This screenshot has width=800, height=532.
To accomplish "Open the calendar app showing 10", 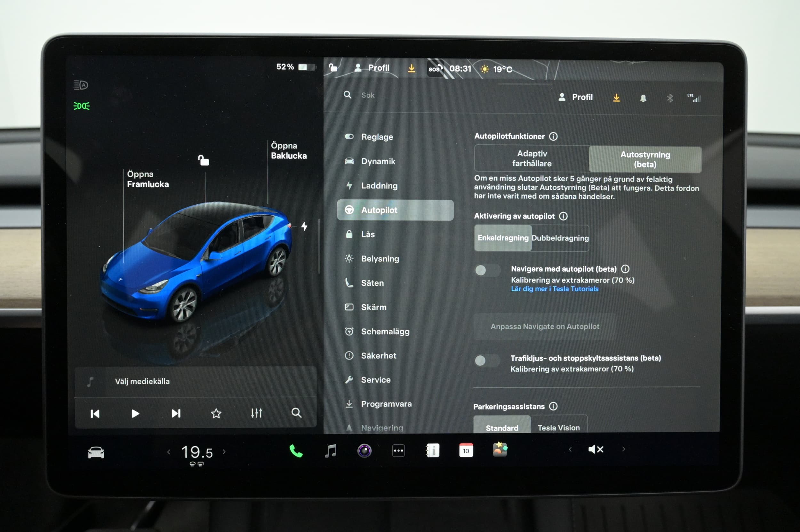I will (x=466, y=450).
